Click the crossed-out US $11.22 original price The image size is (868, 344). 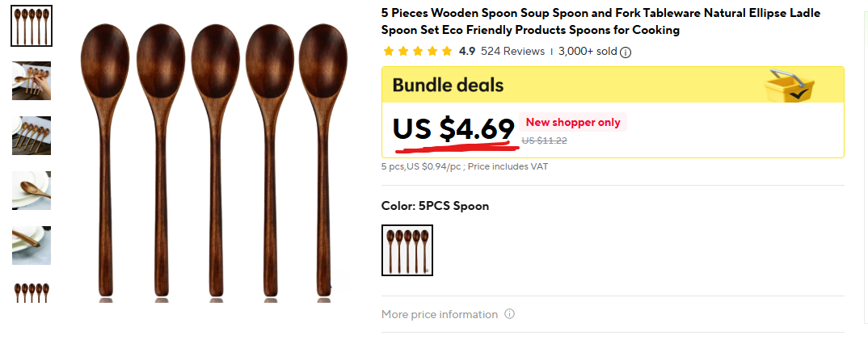(544, 141)
